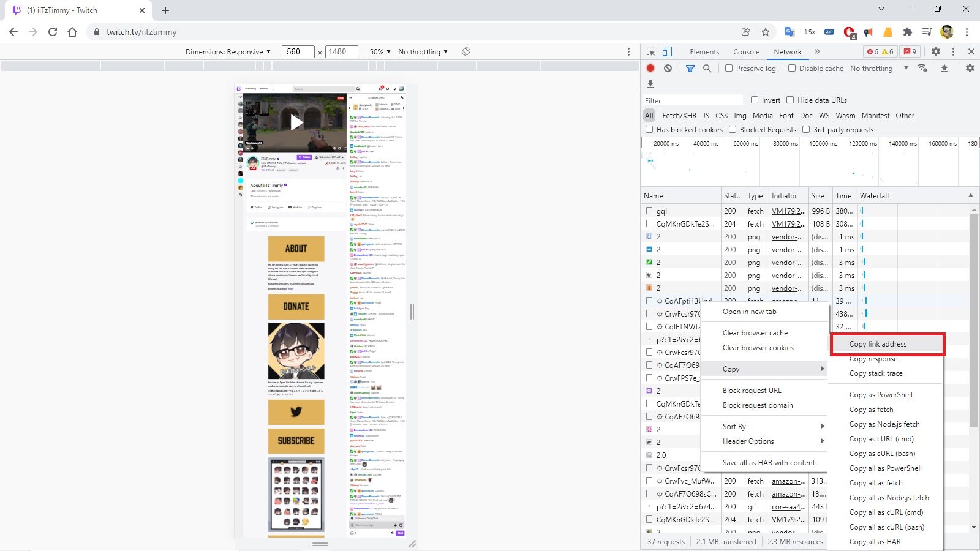
Task: Check the Blocked Requests checkbox
Action: click(x=733, y=129)
